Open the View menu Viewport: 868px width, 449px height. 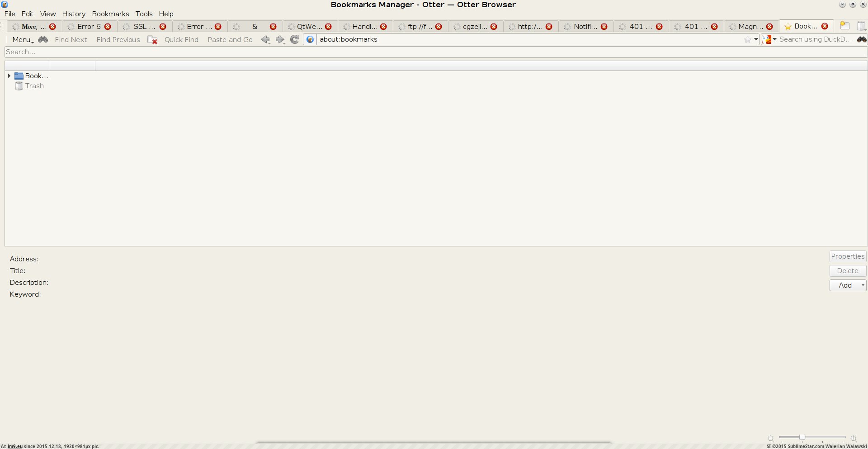click(x=48, y=14)
